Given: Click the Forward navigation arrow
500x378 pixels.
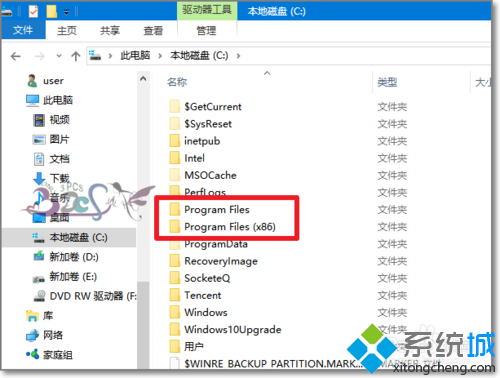Looking at the screenshot, I should tap(39, 56).
